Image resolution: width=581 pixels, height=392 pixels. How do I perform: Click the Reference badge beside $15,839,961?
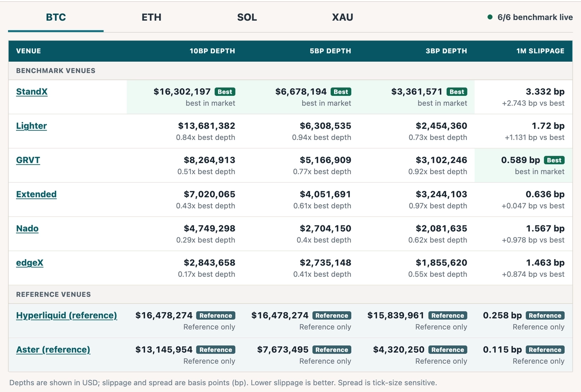[x=448, y=315]
